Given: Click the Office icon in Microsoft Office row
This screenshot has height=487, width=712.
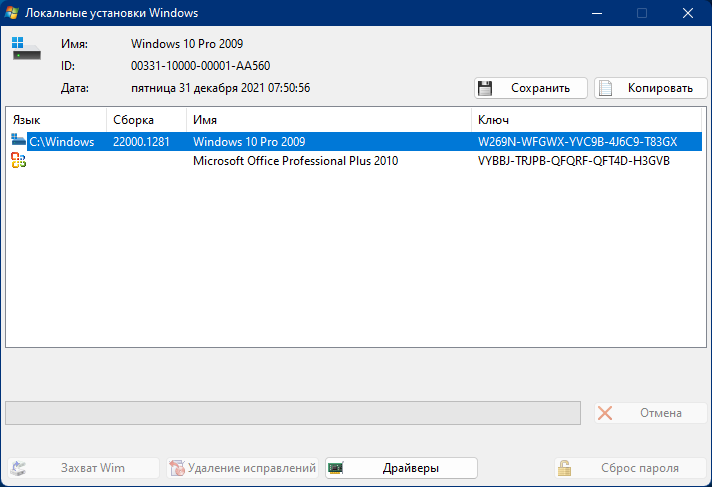Looking at the screenshot, I should point(19,160).
